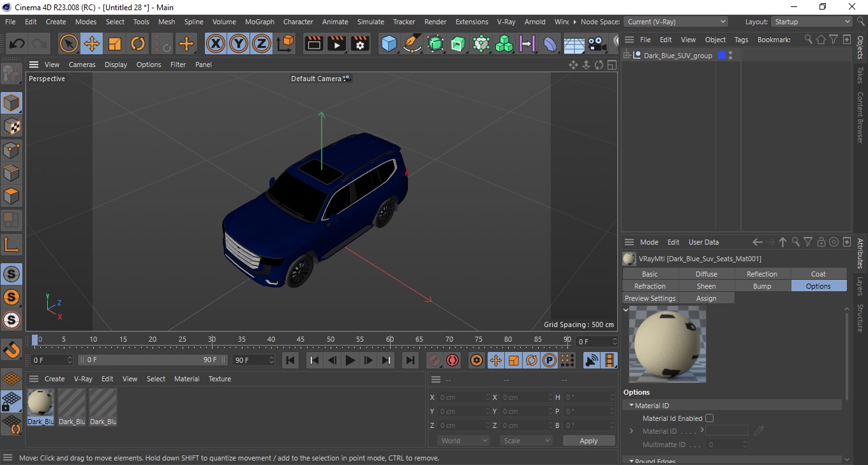The width and height of the screenshot is (868, 465).
Task: Collapse the material preview arrow
Action: tap(626, 310)
